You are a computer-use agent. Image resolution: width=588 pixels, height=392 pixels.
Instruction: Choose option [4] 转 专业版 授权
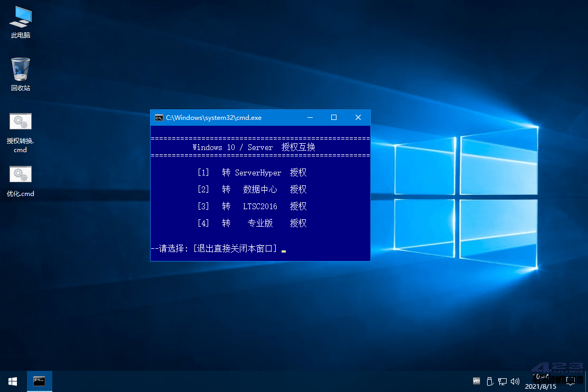252,223
